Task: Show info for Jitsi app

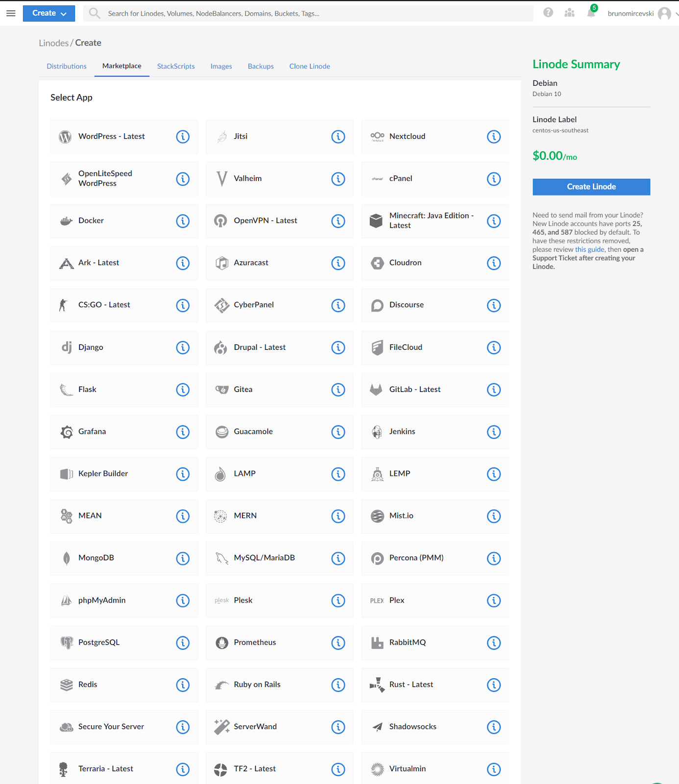Action: tap(338, 137)
